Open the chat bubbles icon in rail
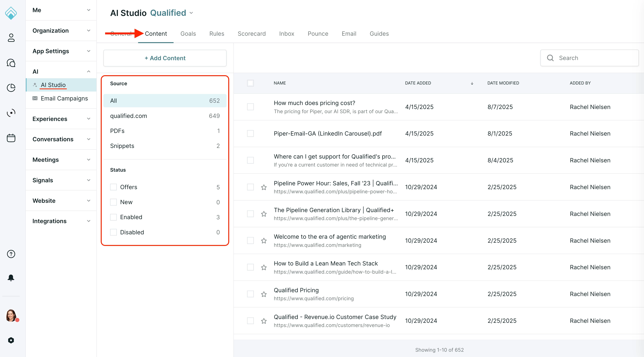The image size is (644, 357). (11, 63)
